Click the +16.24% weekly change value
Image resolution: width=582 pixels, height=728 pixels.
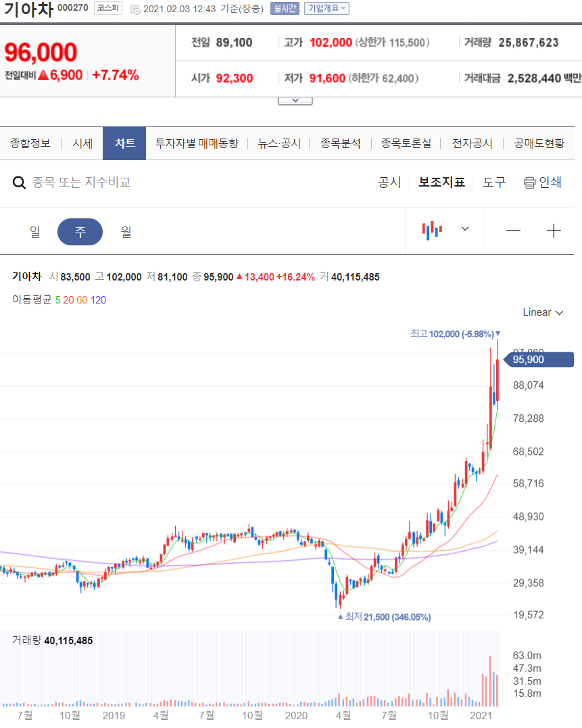[x=295, y=277]
